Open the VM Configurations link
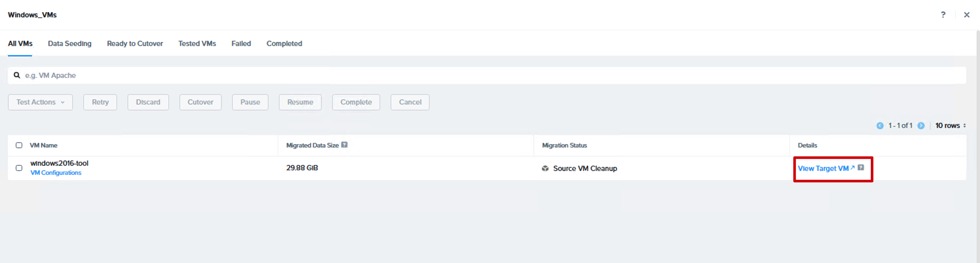 click(56, 173)
